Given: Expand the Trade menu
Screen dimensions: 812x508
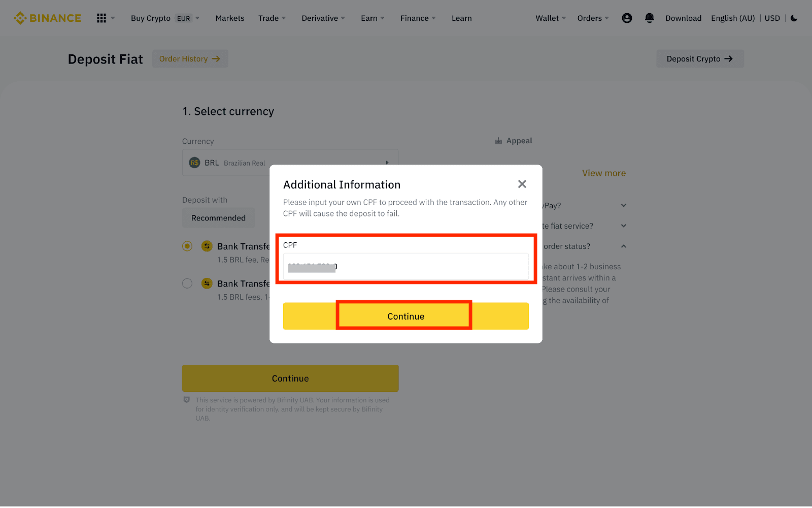Looking at the screenshot, I should [272, 18].
